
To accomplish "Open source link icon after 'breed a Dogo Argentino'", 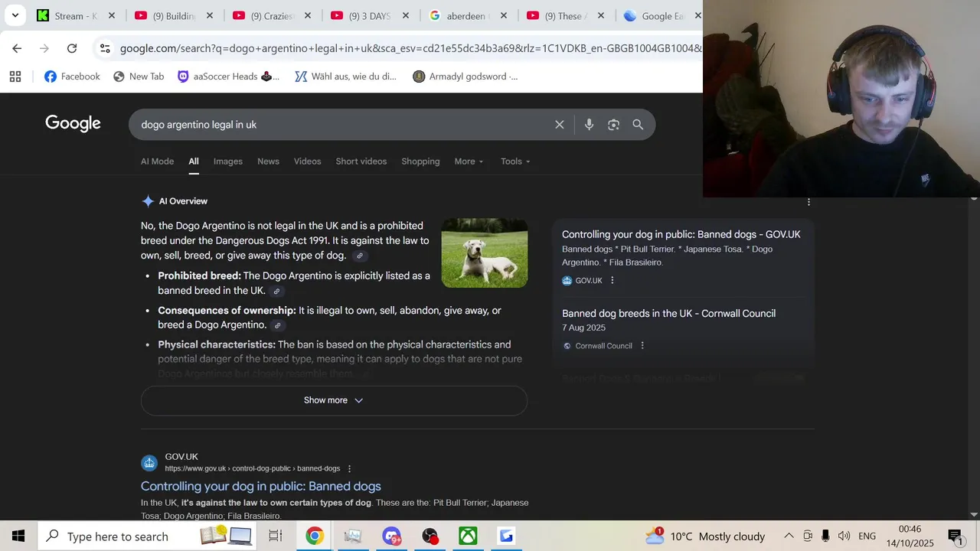I will (x=277, y=325).
